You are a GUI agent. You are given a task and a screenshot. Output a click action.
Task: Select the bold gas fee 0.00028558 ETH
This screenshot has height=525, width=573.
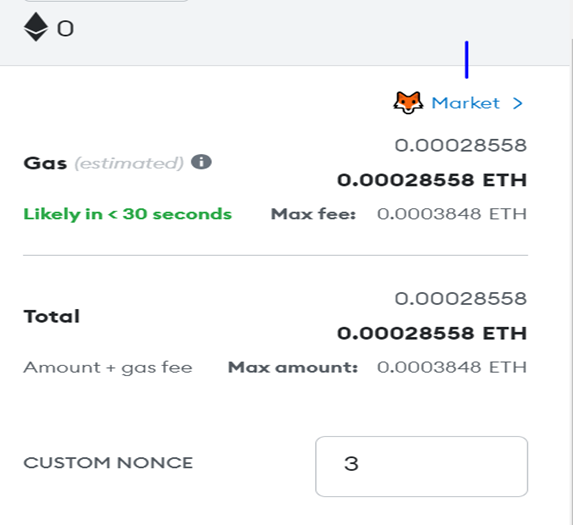click(432, 180)
